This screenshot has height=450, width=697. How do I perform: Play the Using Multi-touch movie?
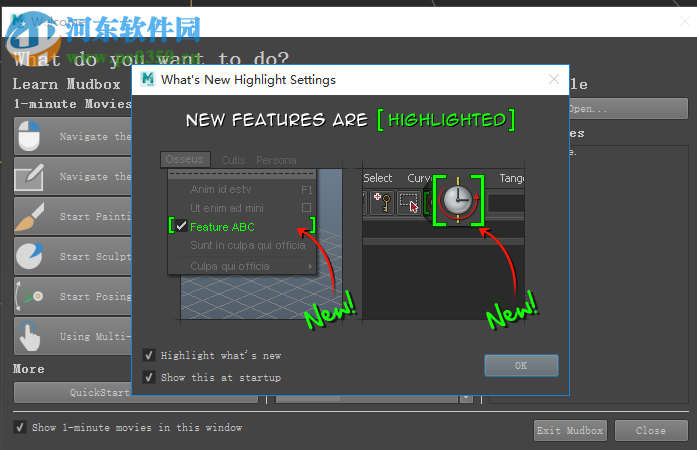pos(73,336)
